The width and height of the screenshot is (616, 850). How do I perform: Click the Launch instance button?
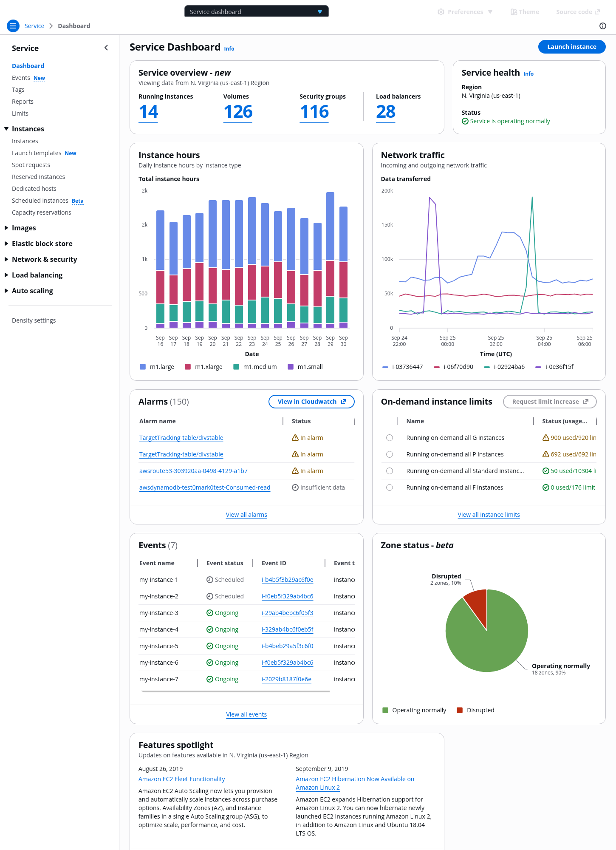571,47
